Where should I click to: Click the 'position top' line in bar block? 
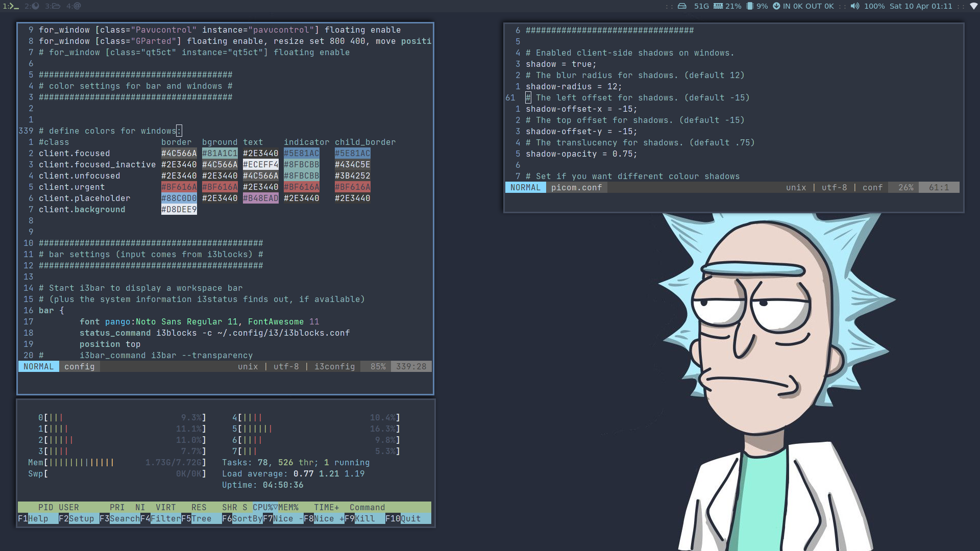[x=110, y=344]
